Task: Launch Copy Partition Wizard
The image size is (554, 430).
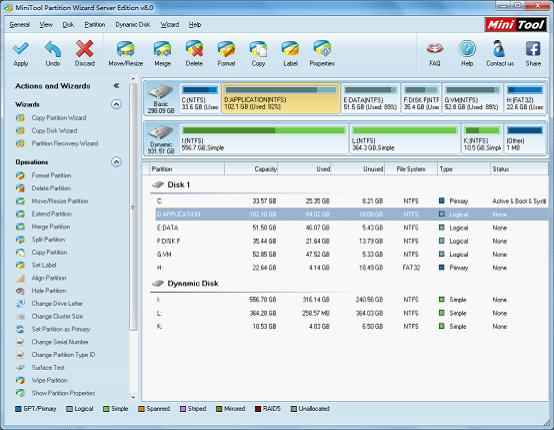Action: (59, 118)
